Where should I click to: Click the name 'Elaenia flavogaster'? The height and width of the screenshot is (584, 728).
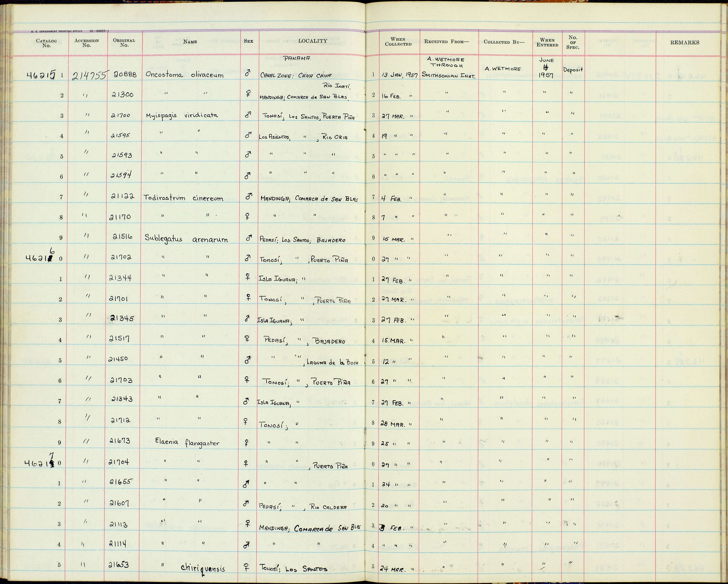[x=187, y=442]
